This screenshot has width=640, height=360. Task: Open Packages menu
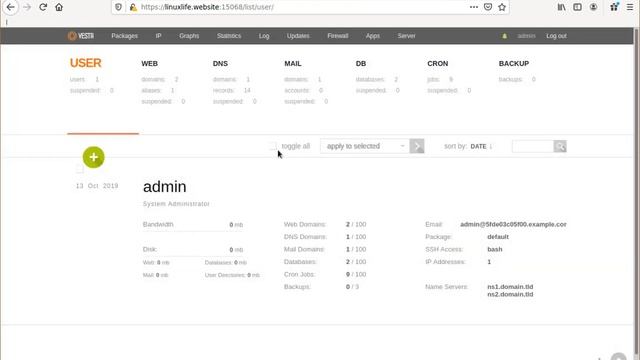[x=124, y=36]
